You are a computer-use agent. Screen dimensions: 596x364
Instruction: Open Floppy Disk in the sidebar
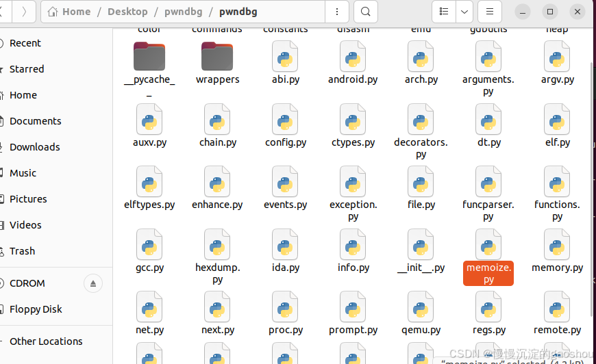pyautogui.click(x=56, y=309)
